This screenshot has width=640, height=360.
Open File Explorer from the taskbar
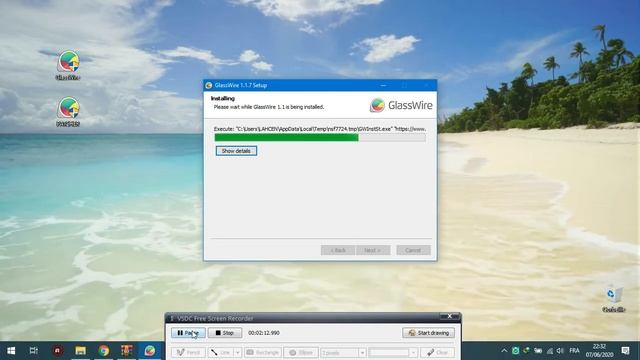[80, 351]
